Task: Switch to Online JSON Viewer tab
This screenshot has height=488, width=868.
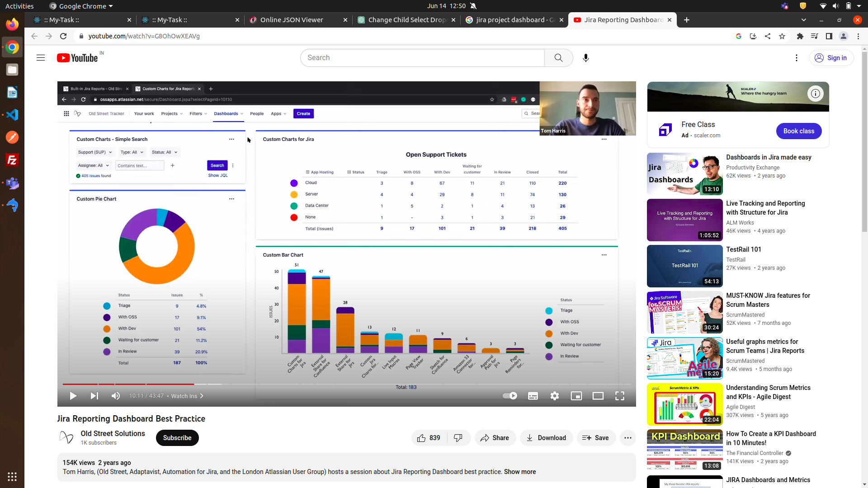Action: (298, 20)
